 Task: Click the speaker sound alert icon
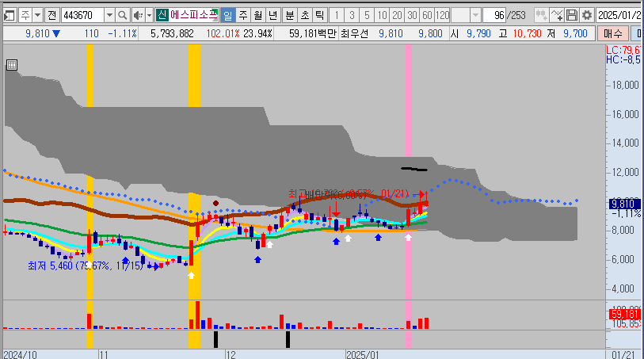[138, 16]
